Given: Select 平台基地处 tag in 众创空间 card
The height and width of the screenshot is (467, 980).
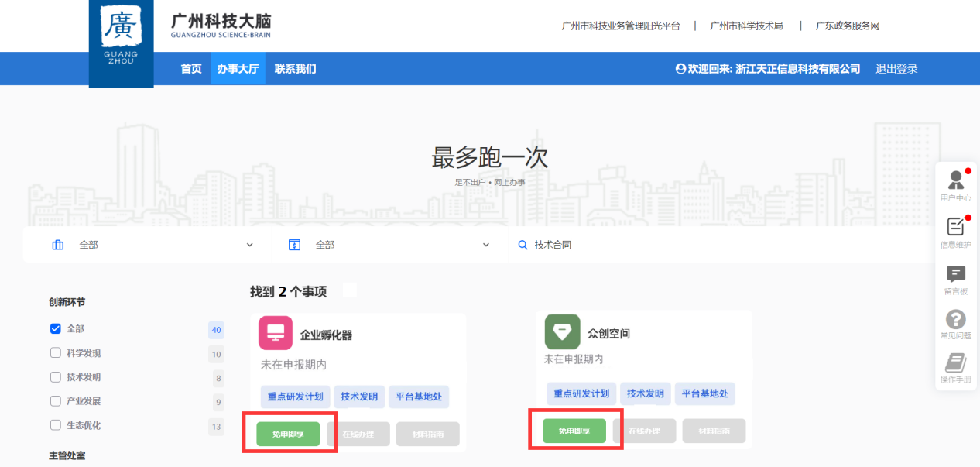Looking at the screenshot, I should 704,393.
